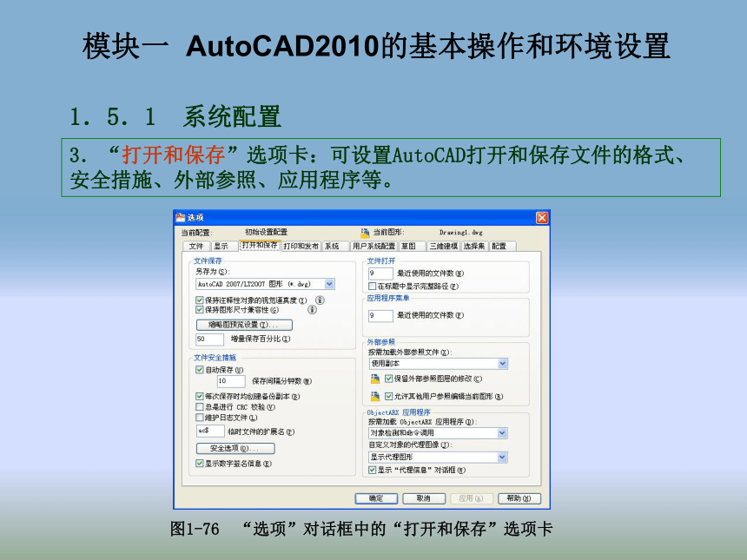Open the 三维建模 tab
The image size is (747, 560).
point(444,247)
